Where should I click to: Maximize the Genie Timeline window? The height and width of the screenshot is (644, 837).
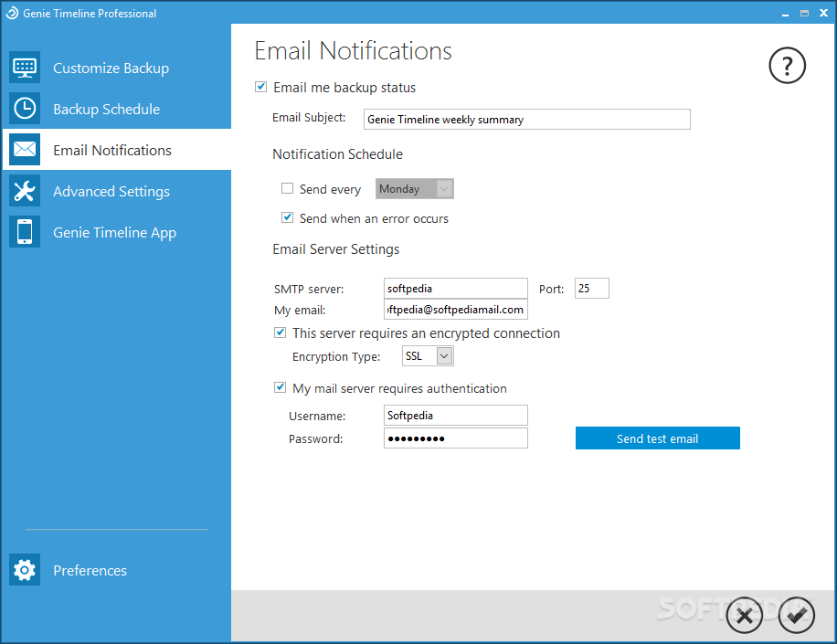pyautogui.click(x=804, y=14)
